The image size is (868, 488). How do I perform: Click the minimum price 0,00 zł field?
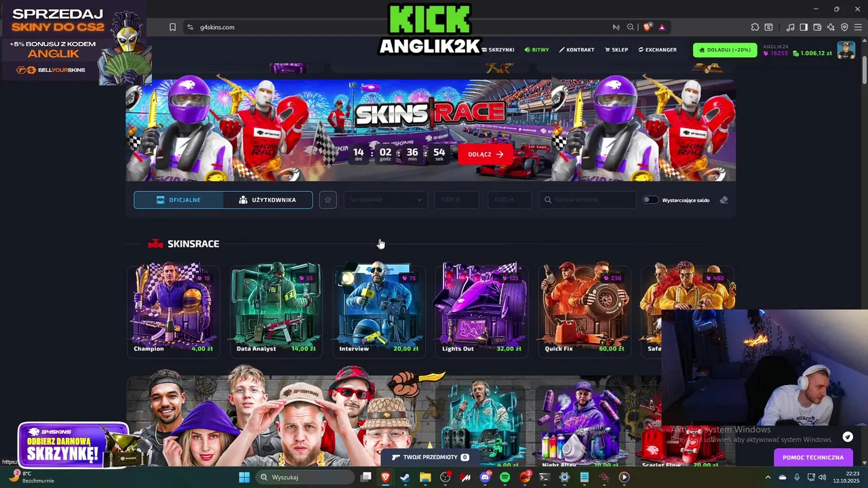pos(456,200)
